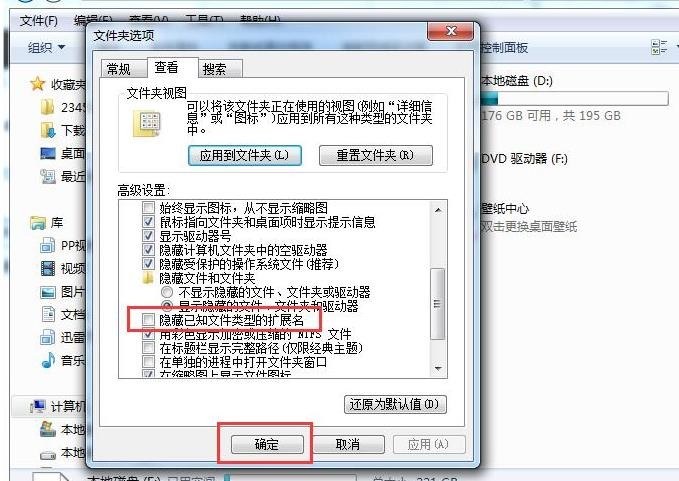Click the Favorites star icon in sidebar

38,84
